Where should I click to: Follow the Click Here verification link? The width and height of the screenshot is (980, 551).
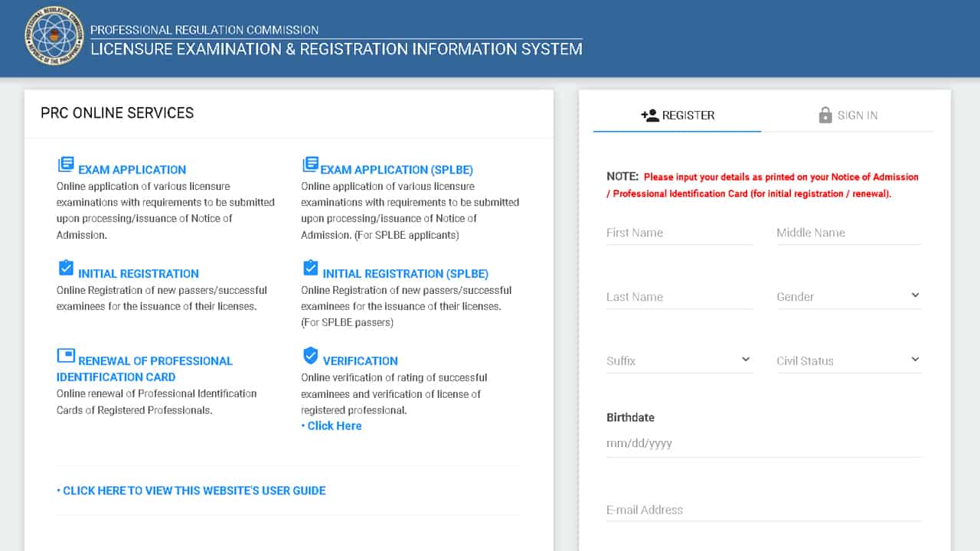332,426
